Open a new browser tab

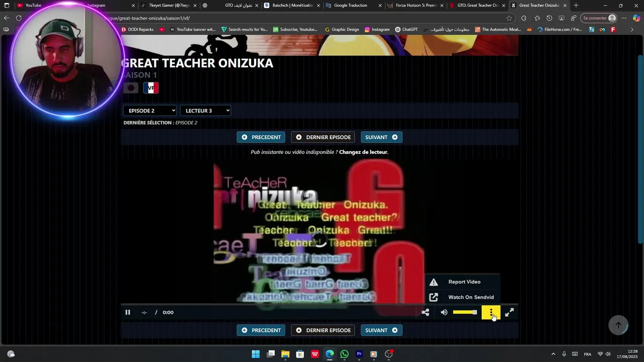pos(576,6)
